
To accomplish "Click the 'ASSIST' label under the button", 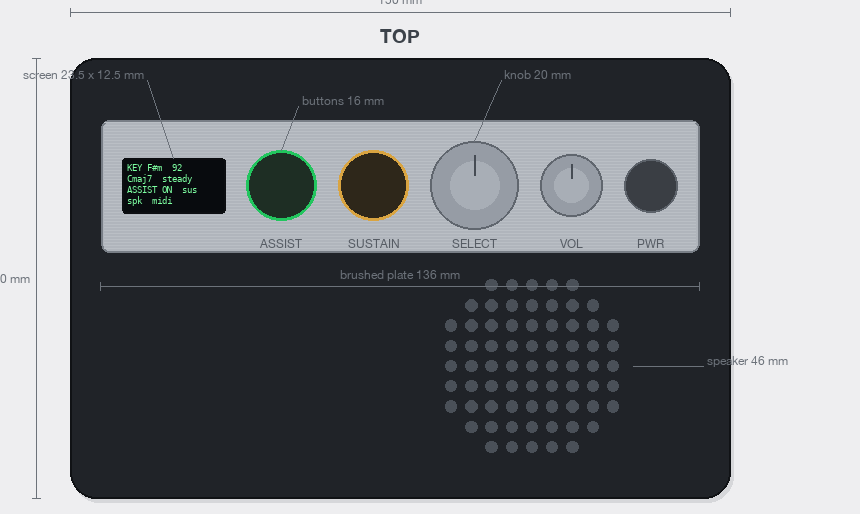I will [x=281, y=244].
